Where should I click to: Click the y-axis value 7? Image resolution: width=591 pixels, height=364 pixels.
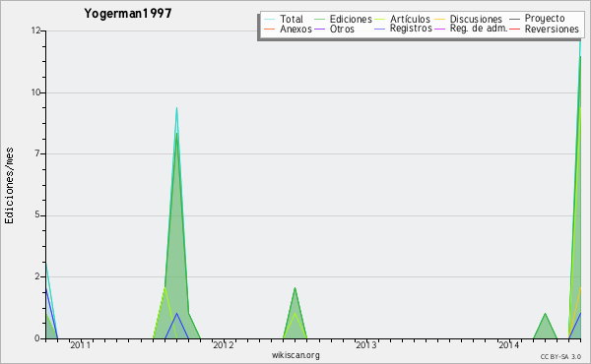(37, 153)
